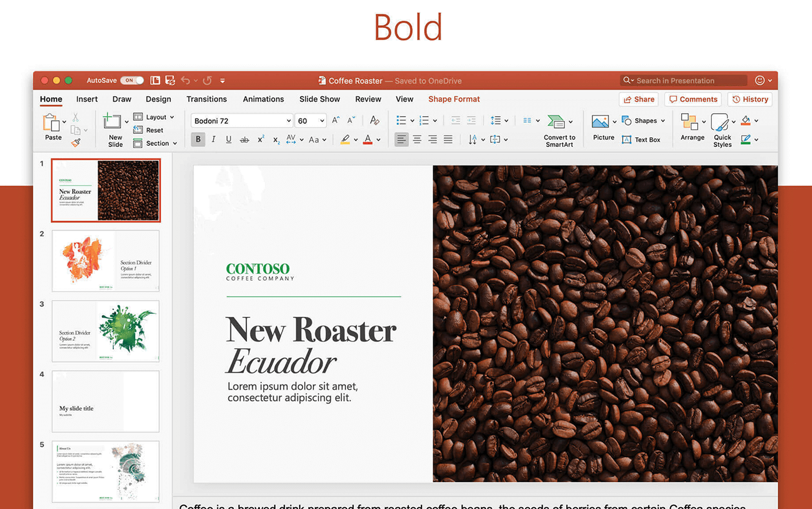Select Center paragraph alignment
The image size is (812, 509).
click(x=417, y=139)
